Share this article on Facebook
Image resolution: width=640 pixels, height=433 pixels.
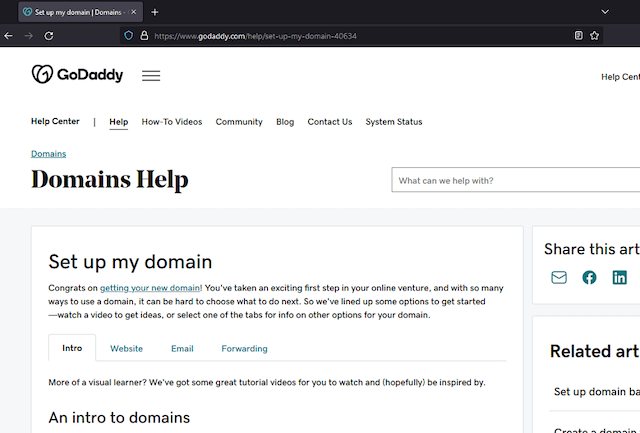589,278
